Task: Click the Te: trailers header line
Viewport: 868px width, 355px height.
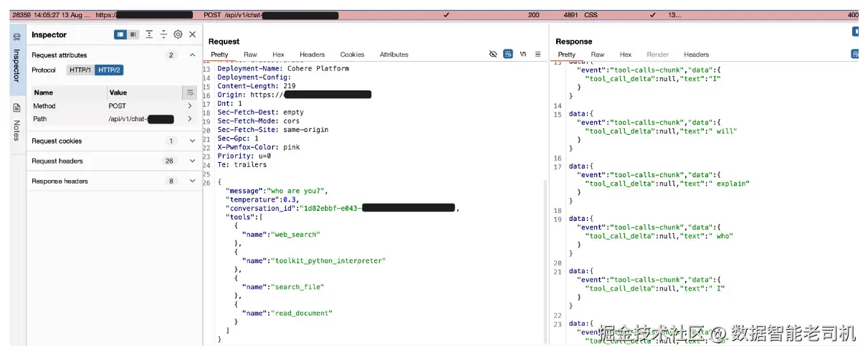Action: 242,165
